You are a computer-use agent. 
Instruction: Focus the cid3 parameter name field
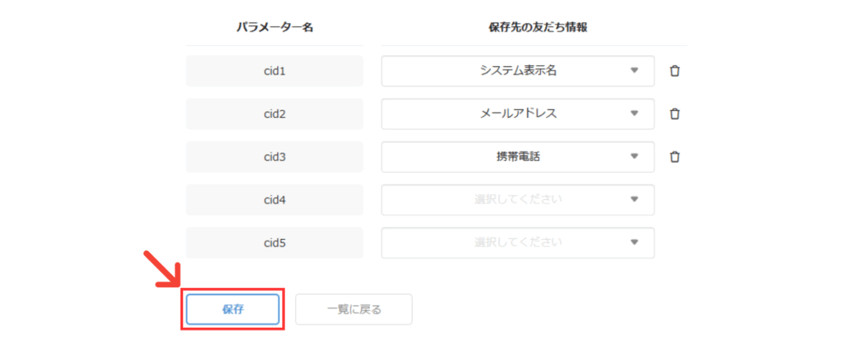click(x=275, y=157)
